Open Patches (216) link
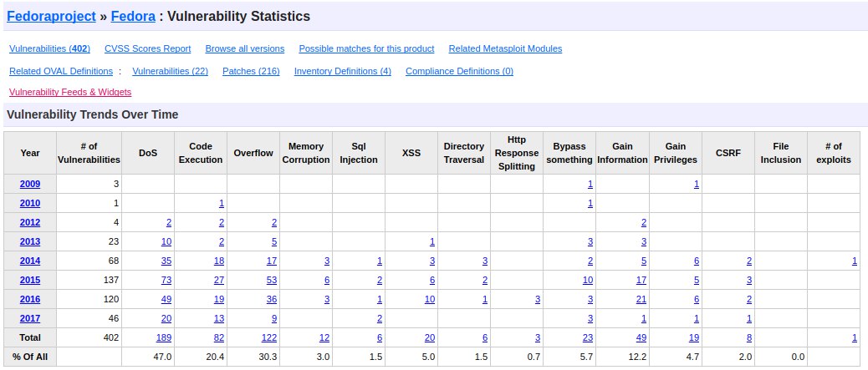This screenshot has height=370, width=868. (251, 71)
